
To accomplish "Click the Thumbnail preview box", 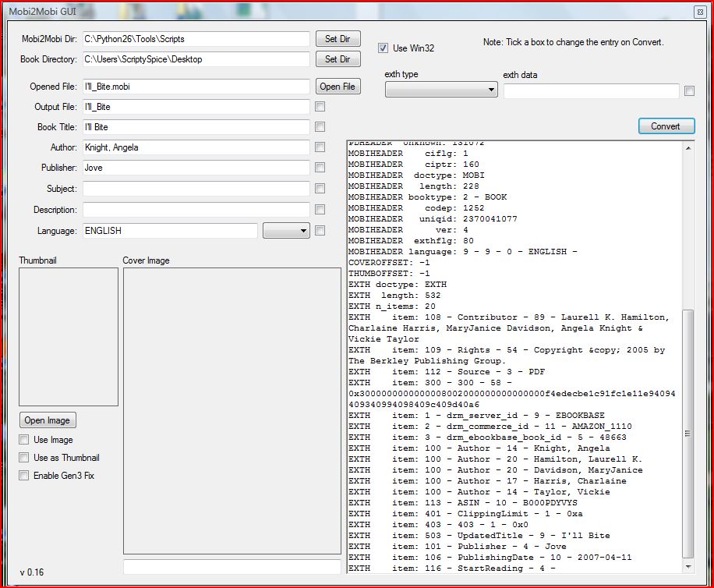I will click(x=69, y=337).
